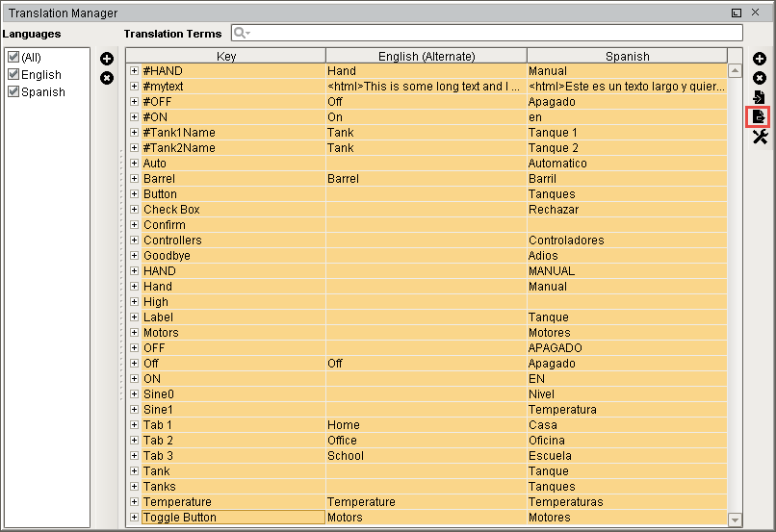Expand the #HAND term row
The height and width of the screenshot is (532, 776).
coord(135,71)
